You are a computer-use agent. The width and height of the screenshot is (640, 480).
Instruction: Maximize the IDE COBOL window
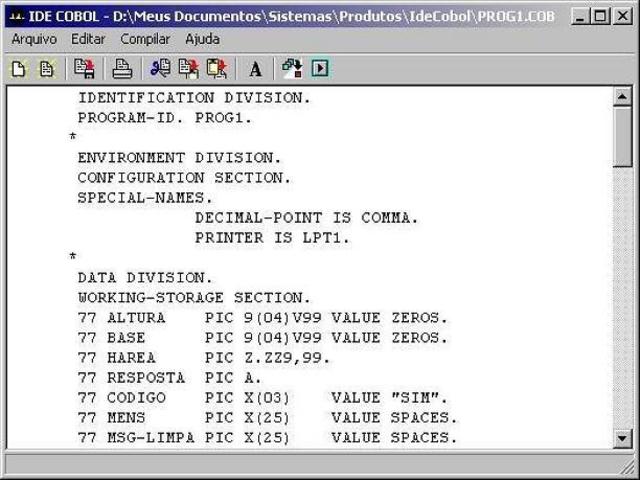(600, 16)
